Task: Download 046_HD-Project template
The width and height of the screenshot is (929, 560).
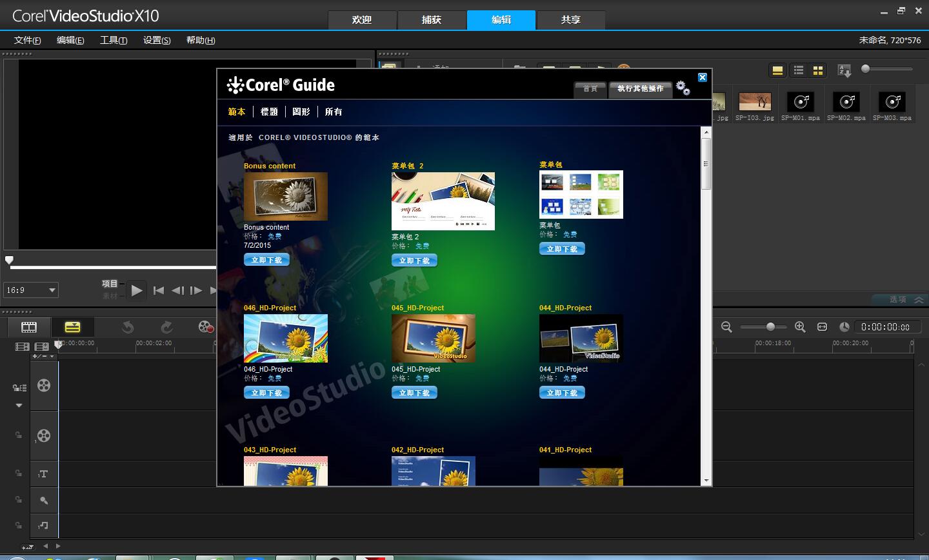Action: pos(266,393)
